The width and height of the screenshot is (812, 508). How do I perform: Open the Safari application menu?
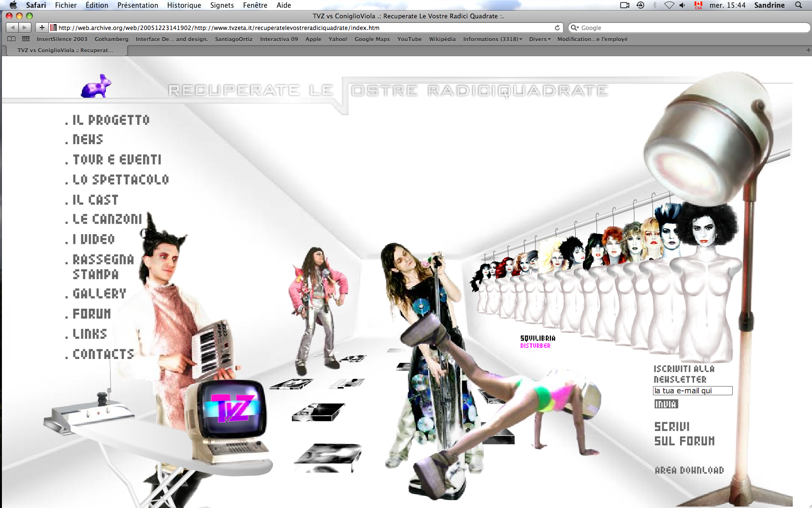pyautogui.click(x=36, y=5)
